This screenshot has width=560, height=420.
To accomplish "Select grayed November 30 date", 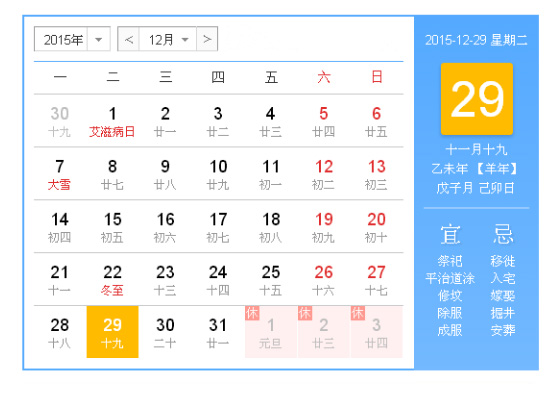I will [x=60, y=121].
